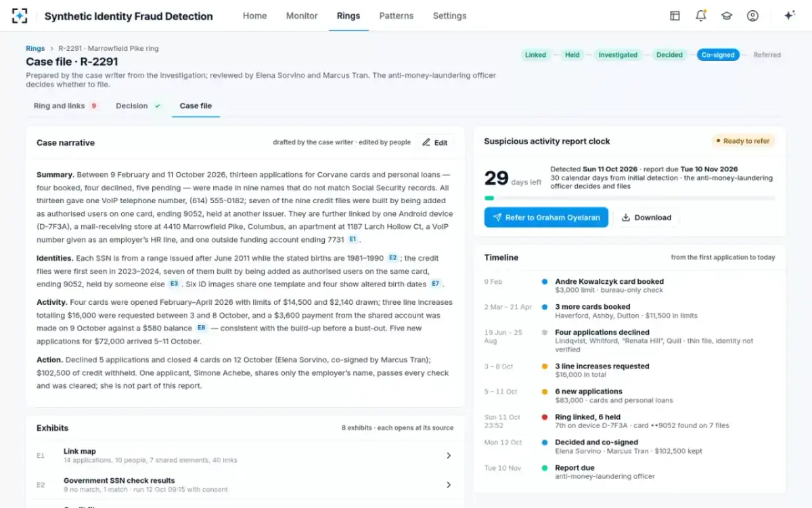
Task: Click the blue dot for Andre Kowalczyk event
Action: pyautogui.click(x=545, y=281)
